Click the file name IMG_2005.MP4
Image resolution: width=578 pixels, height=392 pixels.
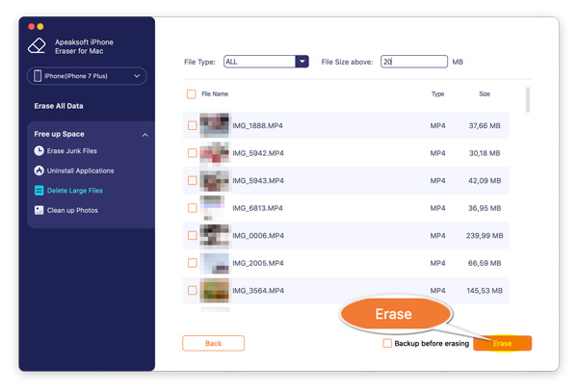click(x=258, y=263)
